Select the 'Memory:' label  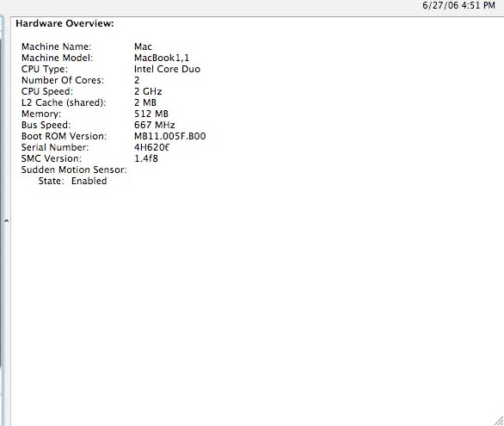(x=40, y=114)
